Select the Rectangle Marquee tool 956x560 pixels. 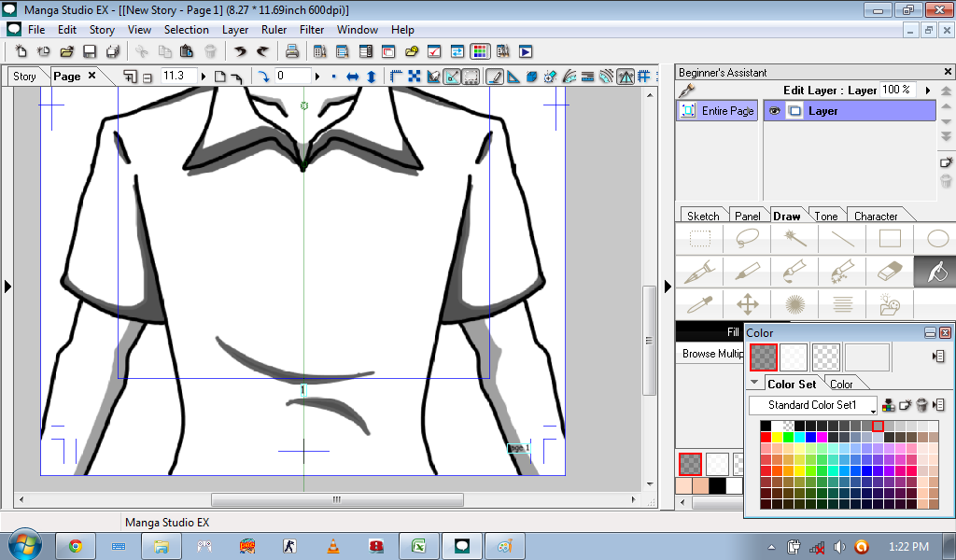pos(699,239)
